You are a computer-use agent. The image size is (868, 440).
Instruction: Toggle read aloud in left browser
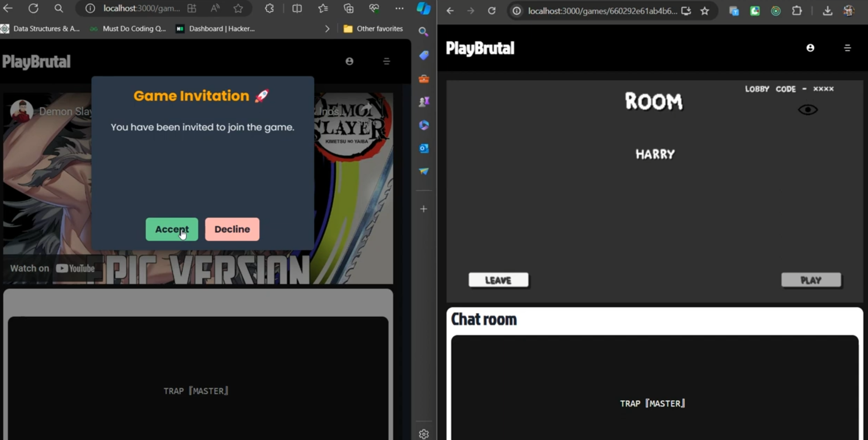tap(215, 8)
